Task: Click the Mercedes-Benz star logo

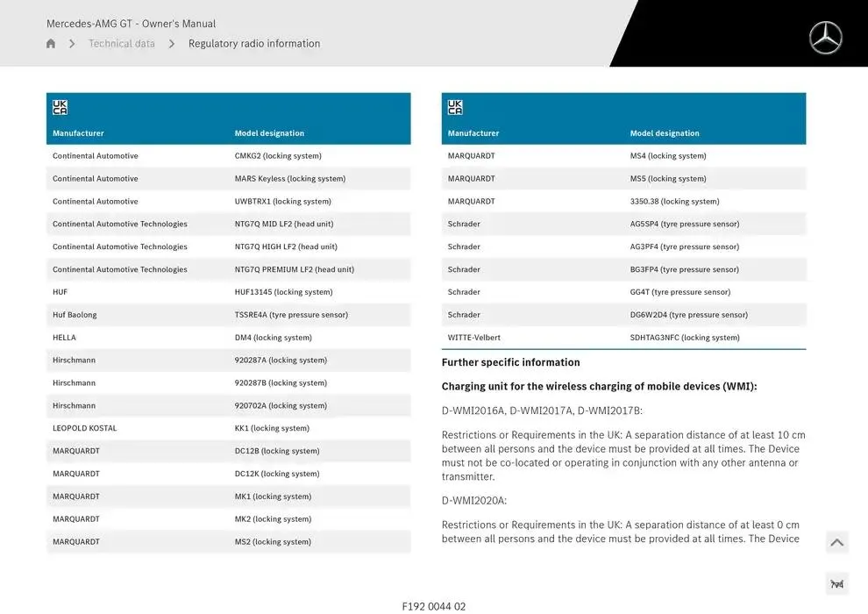Action: coord(825,38)
